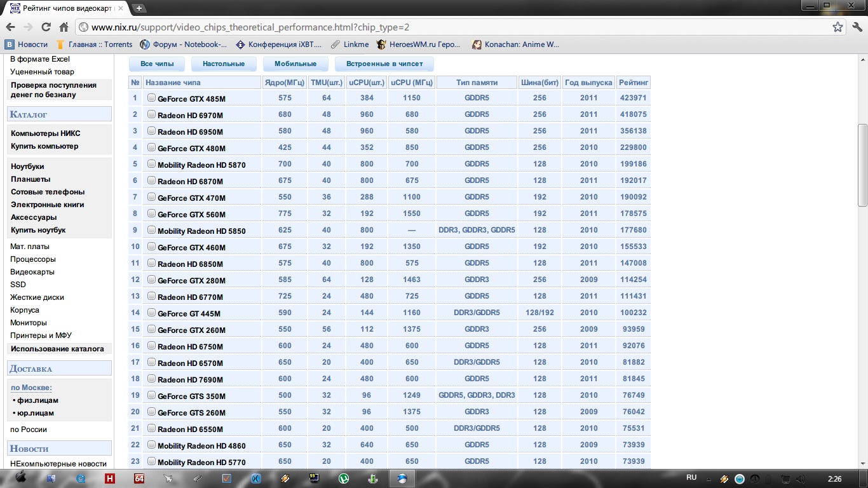Open the network tray icon
This screenshot has height=488, width=868.
pyautogui.click(x=785, y=478)
